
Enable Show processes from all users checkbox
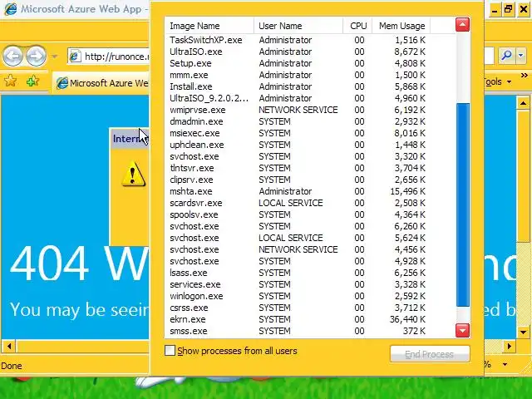pos(170,351)
